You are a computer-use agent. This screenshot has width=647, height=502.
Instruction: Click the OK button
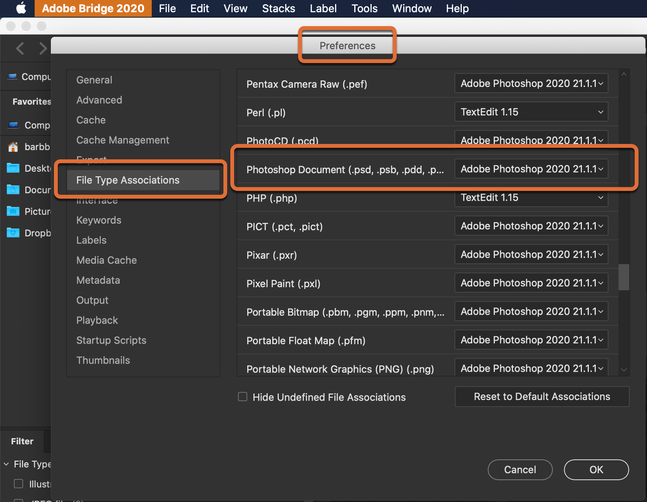[x=596, y=469]
